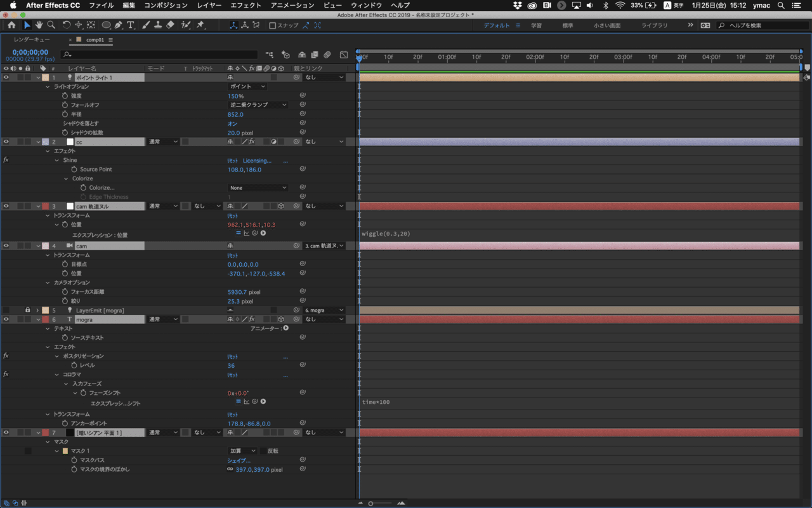This screenshot has height=508, width=812.
Task: Select the Selection arrow tool
Action: [27, 25]
